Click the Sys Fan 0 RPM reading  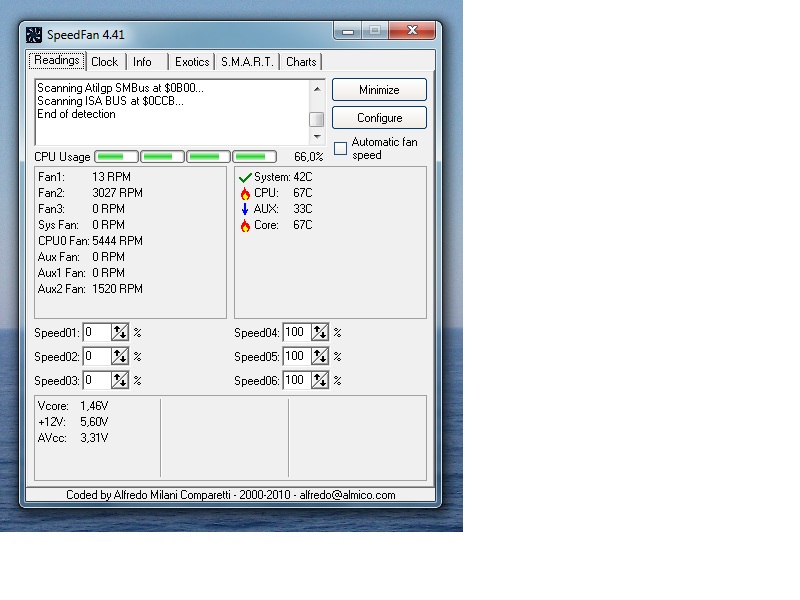[81, 225]
